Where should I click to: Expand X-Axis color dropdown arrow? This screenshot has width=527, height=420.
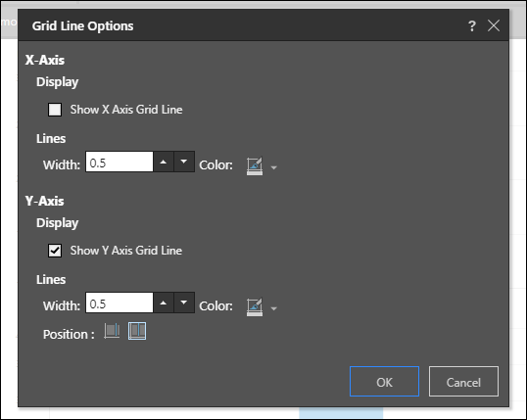274,167
